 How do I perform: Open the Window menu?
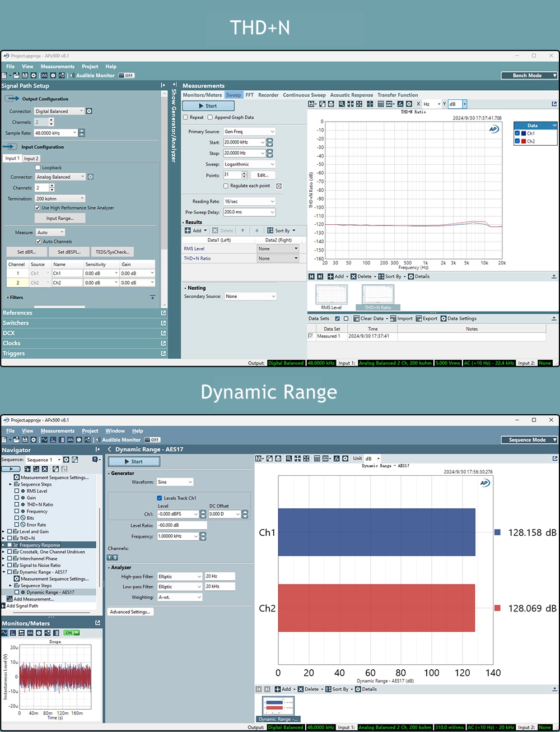115,431
